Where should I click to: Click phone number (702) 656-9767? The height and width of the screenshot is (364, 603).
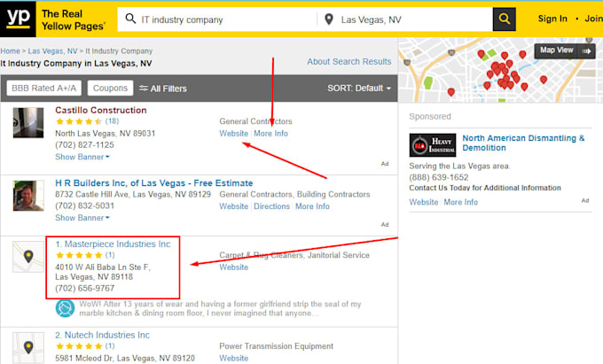(84, 288)
